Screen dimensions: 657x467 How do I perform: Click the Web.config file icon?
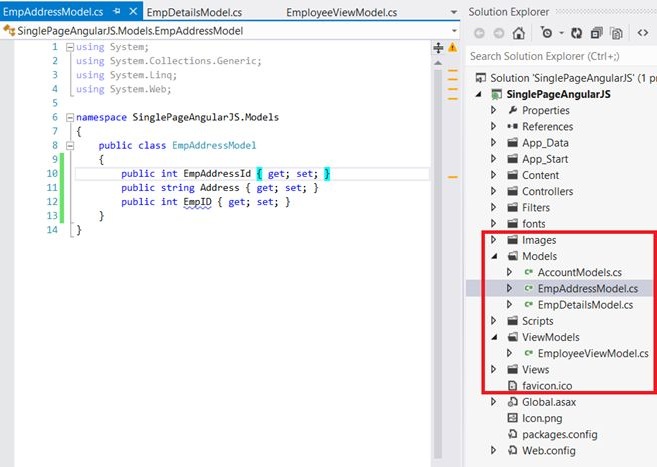(512, 450)
